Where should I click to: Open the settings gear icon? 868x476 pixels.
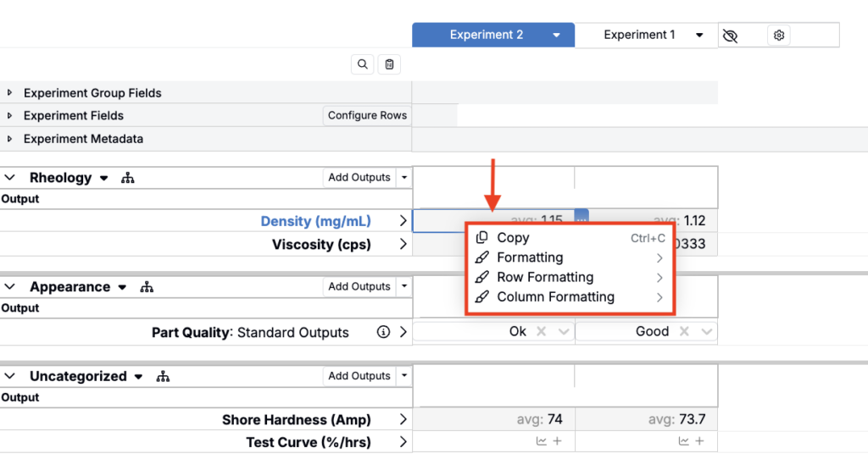click(779, 36)
